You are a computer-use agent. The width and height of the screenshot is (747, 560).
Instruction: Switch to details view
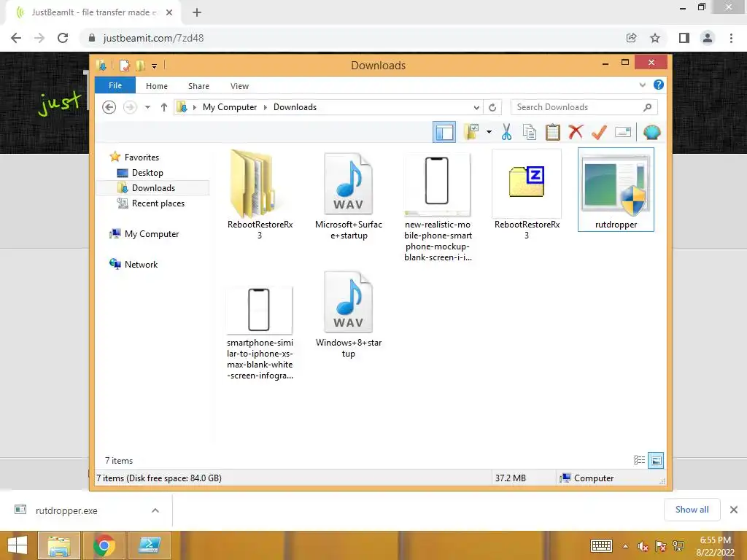pos(639,461)
